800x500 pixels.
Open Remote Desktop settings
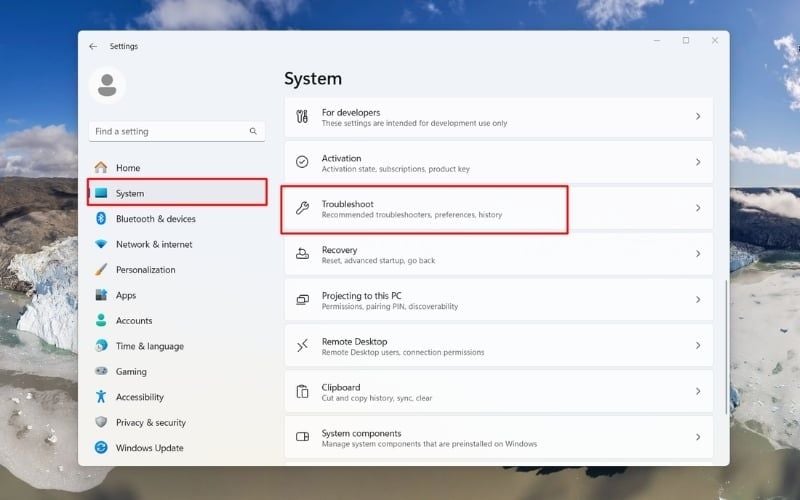coord(498,345)
